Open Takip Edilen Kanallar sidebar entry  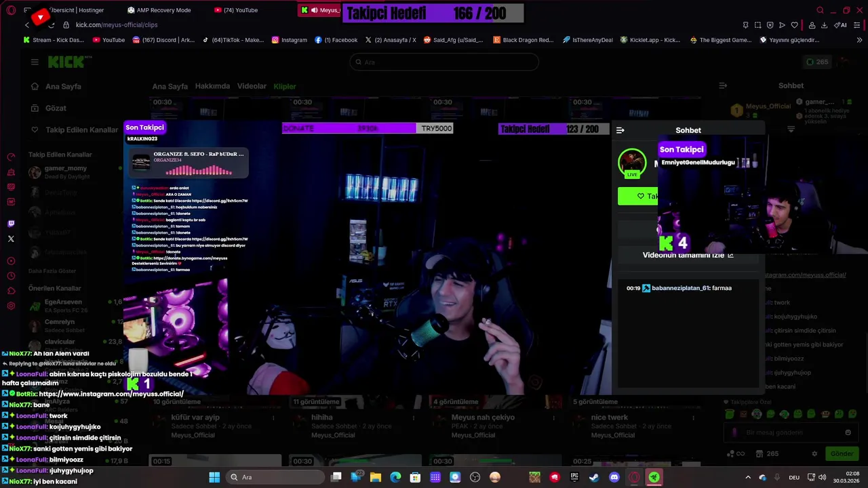[75, 129]
